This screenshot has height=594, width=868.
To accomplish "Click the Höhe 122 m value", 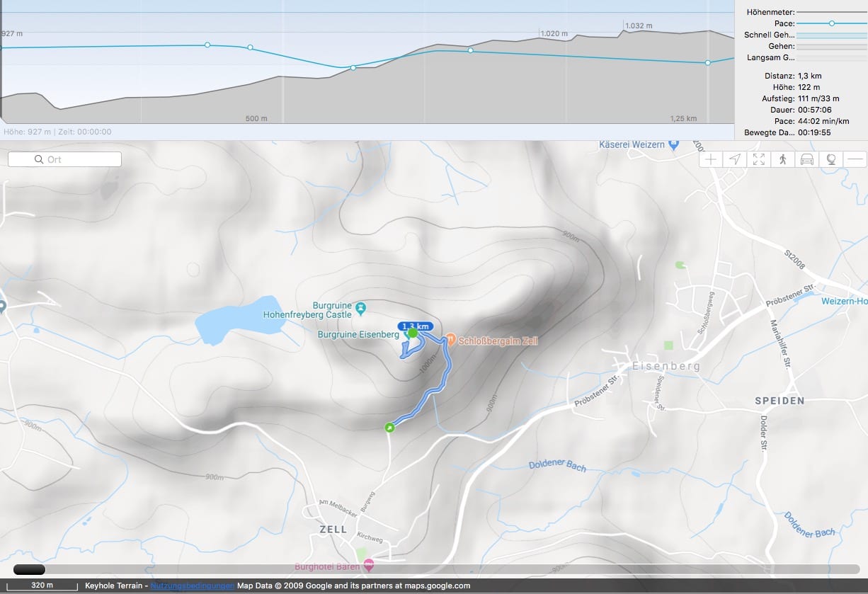I will (809, 87).
